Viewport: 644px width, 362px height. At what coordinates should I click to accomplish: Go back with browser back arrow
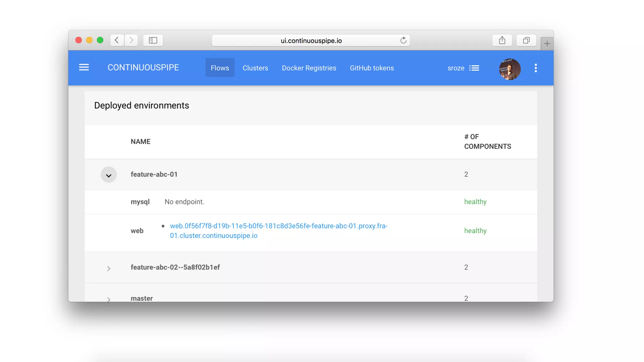(117, 40)
